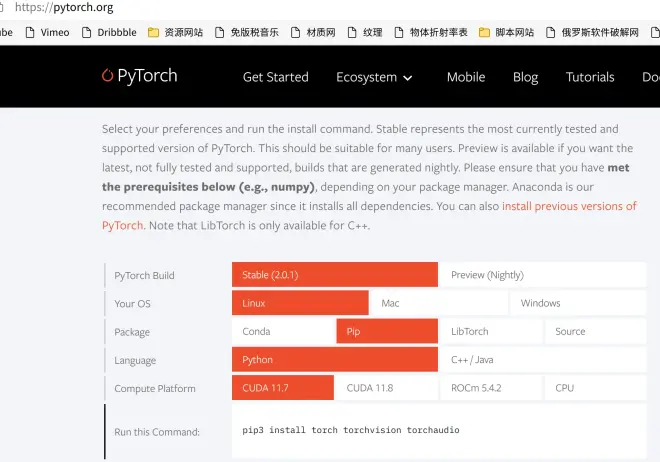Viewport: 660px width, 462px height.
Task: Choose Mac as your OS
Action: pyautogui.click(x=439, y=303)
